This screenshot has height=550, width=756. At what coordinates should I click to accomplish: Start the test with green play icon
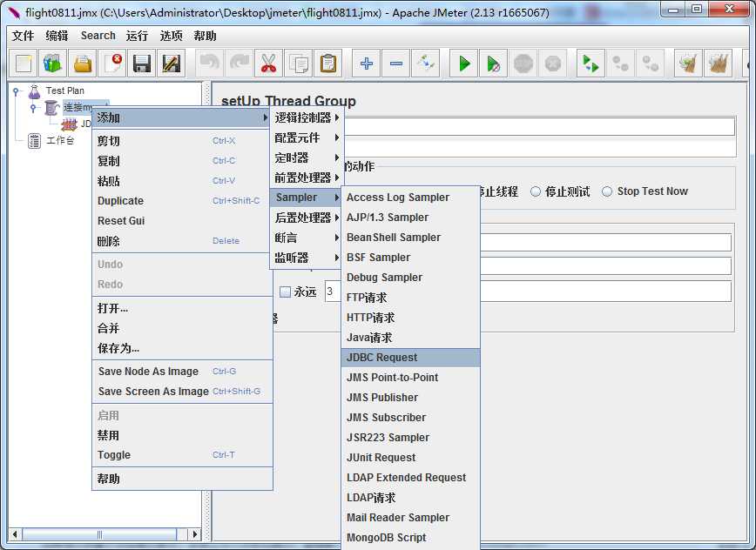(464, 64)
